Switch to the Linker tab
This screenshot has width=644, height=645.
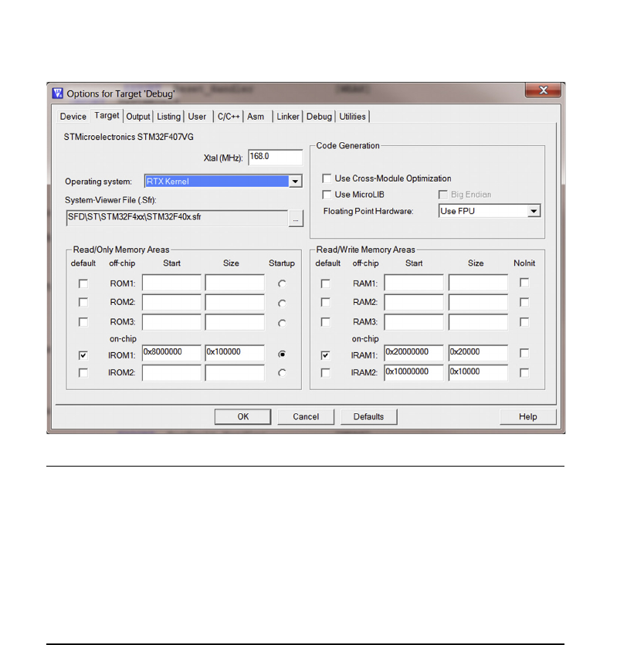click(287, 117)
